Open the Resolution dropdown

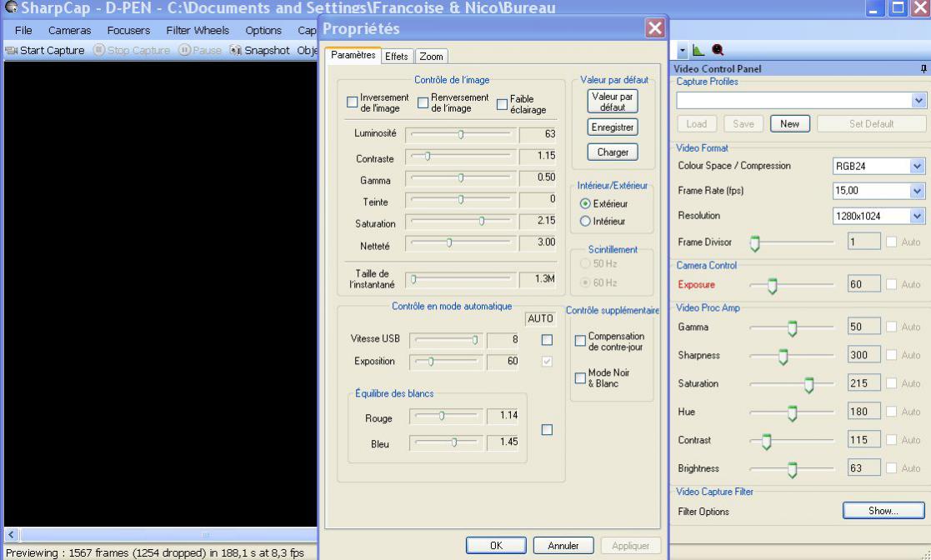918,216
